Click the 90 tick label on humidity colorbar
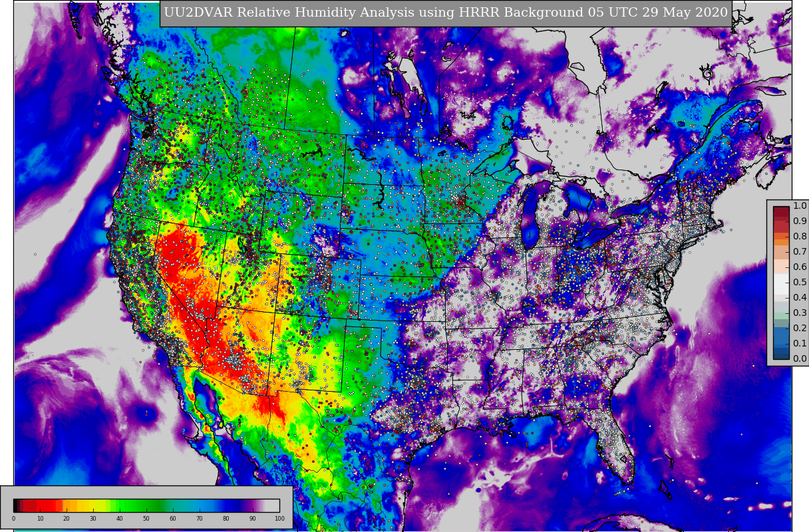This screenshot has width=809, height=532. [253, 519]
